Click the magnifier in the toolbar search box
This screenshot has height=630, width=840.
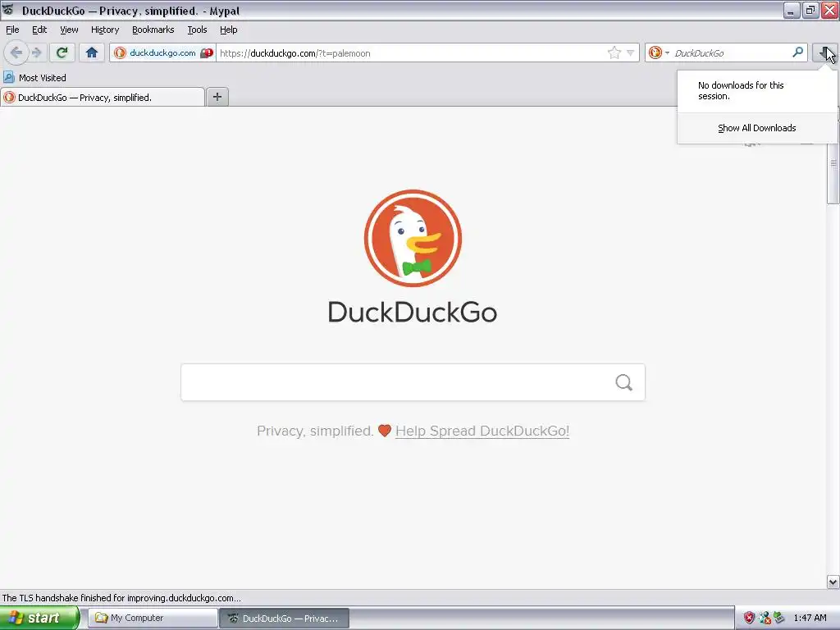click(797, 52)
